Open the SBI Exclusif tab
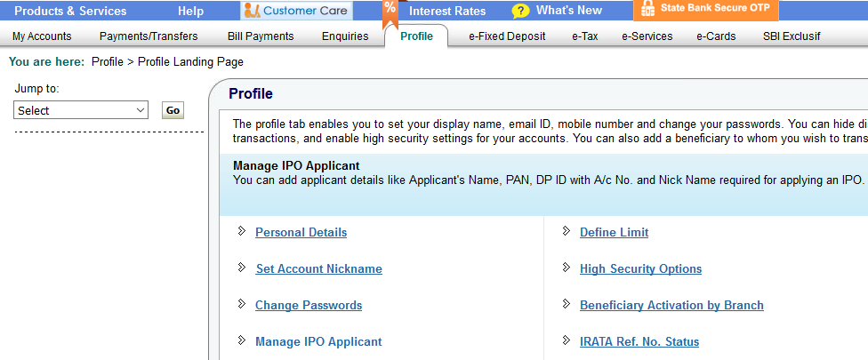The width and height of the screenshot is (868, 360). 792,36
